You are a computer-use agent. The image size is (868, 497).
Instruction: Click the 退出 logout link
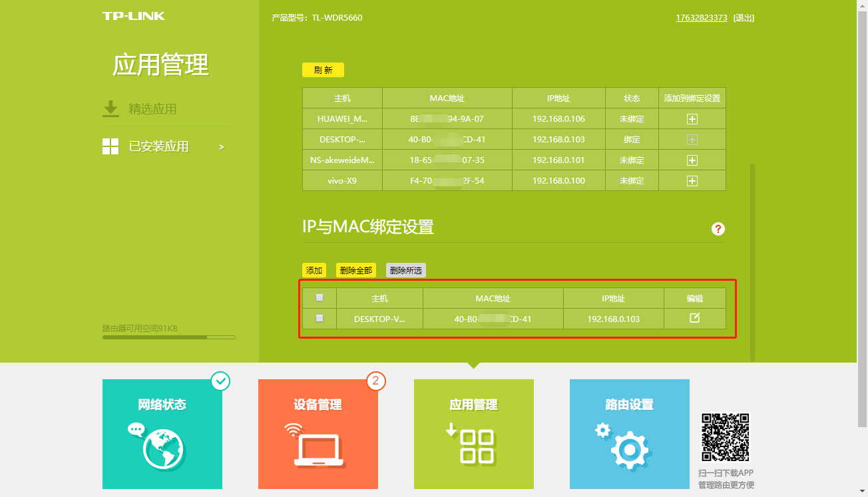pyautogui.click(x=744, y=18)
